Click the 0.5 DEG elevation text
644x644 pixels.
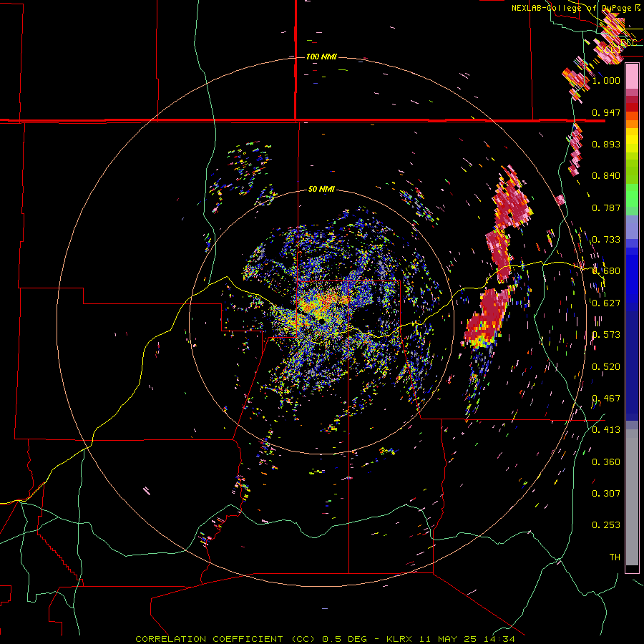[344, 639]
